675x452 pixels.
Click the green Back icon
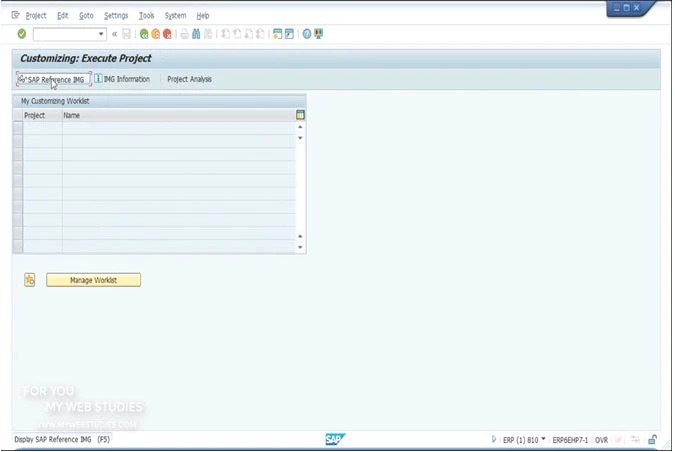[144, 34]
